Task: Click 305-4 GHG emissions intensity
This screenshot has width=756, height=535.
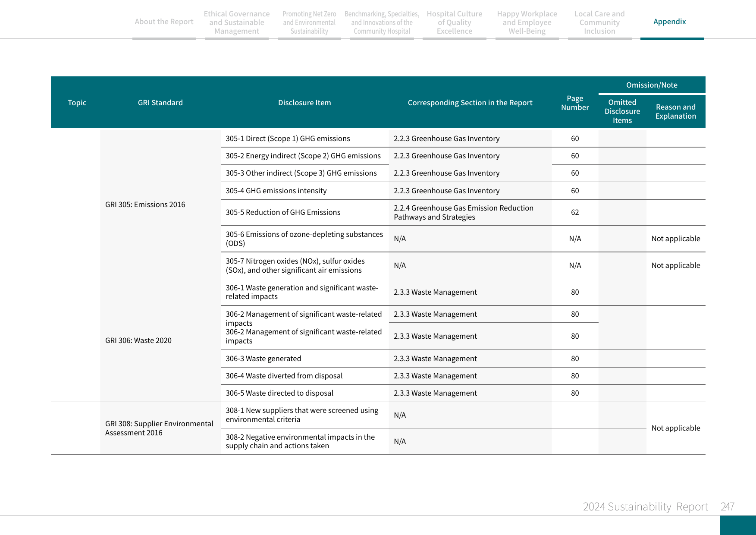Action: (x=276, y=191)
